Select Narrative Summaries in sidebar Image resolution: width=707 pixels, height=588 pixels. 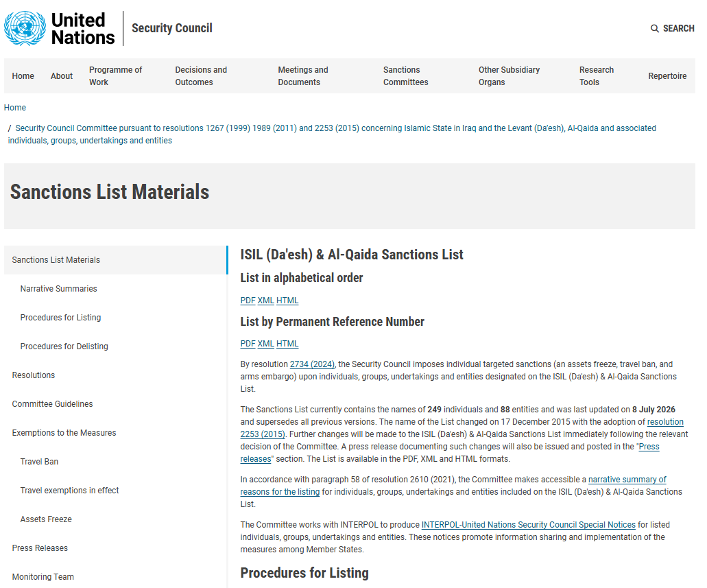(58, 289)
